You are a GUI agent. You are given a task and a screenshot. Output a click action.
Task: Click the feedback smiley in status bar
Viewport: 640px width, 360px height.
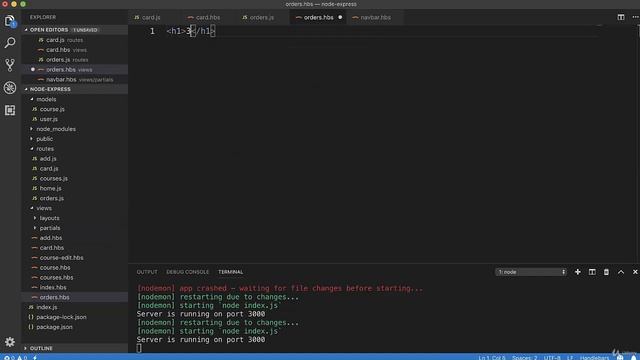[620, 358]
